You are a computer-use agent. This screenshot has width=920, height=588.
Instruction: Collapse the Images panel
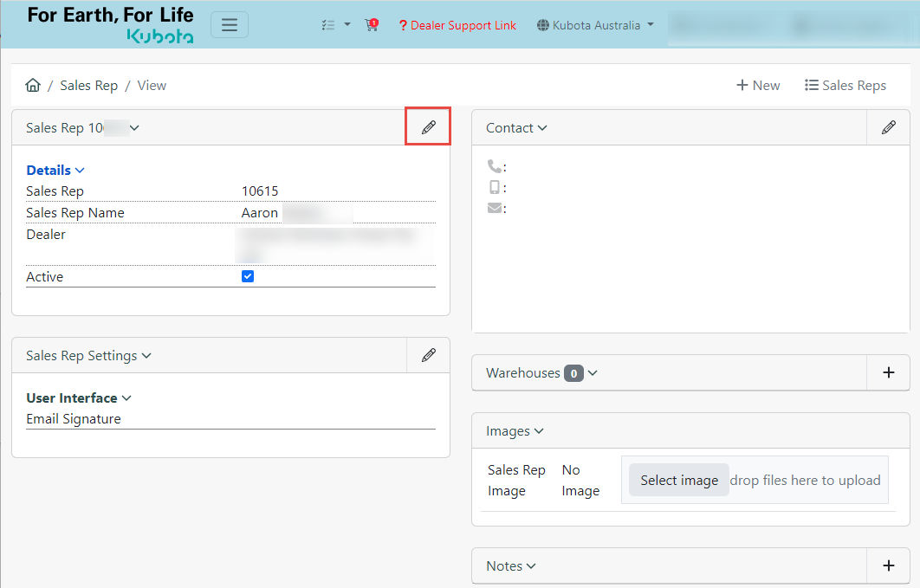coord(515,431)
